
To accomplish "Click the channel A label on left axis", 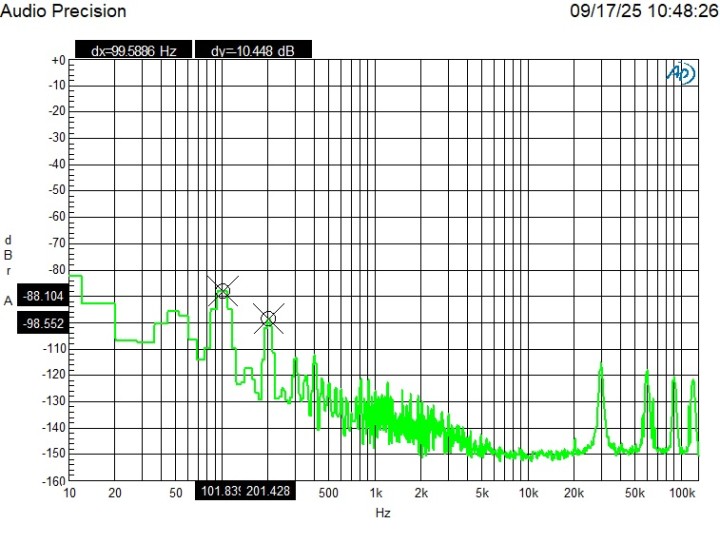I will pyautogui.click(x=9, y=300).
